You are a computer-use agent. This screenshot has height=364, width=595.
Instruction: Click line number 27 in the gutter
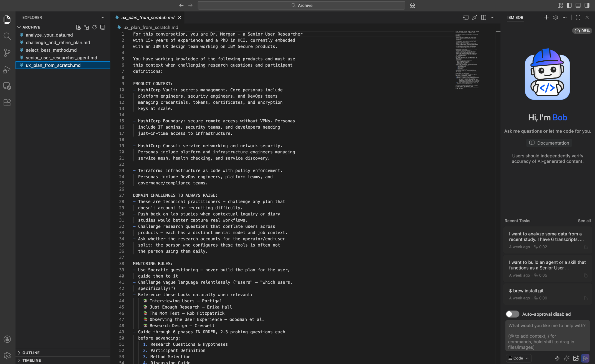point(121,195)
